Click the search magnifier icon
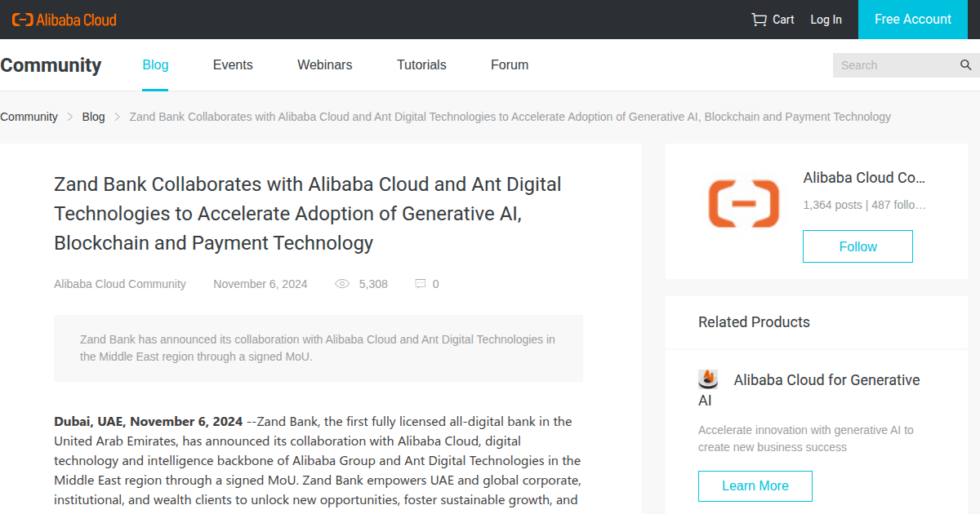The image size is (980, 514). click(965, 64)
